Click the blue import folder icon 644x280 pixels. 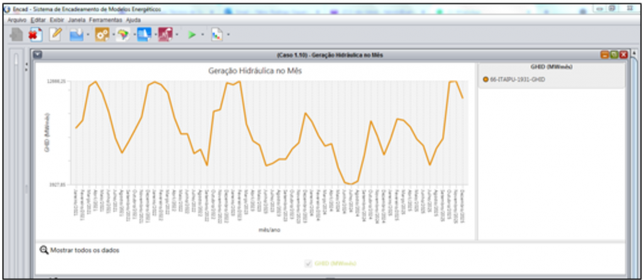[x=77, y=35]
